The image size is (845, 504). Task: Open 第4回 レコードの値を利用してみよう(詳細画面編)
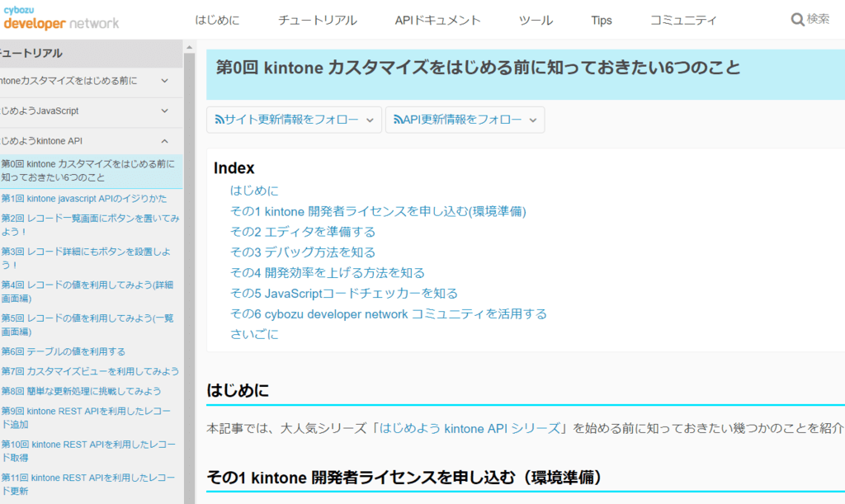(87, 292)
